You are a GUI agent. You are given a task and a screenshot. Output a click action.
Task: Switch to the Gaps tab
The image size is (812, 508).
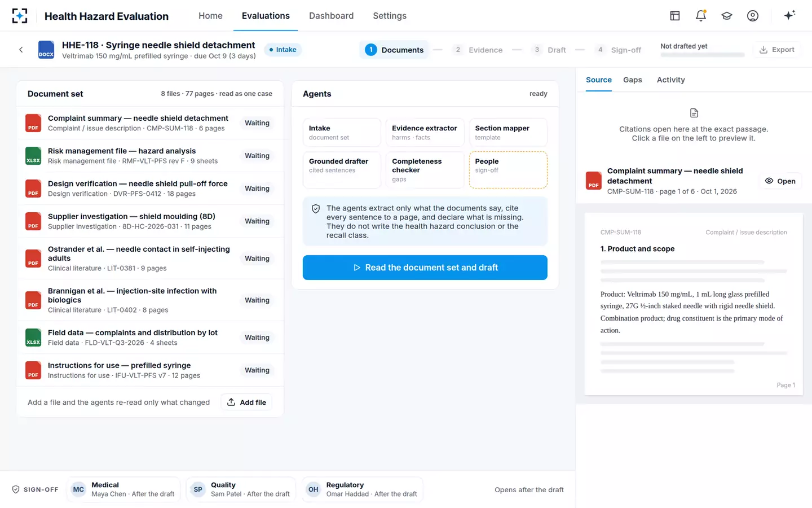[633, 80]
